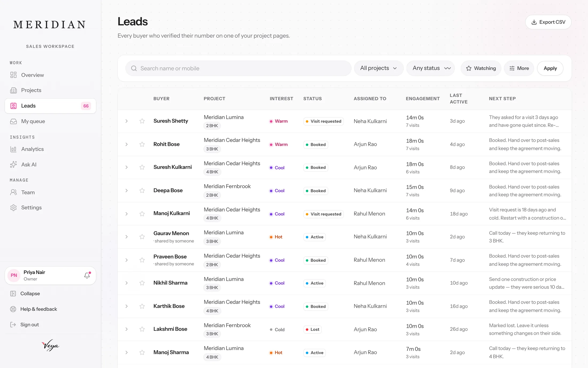Star the Suresh Shetty lead
The image size is (588, 368).
coord(142,121)
